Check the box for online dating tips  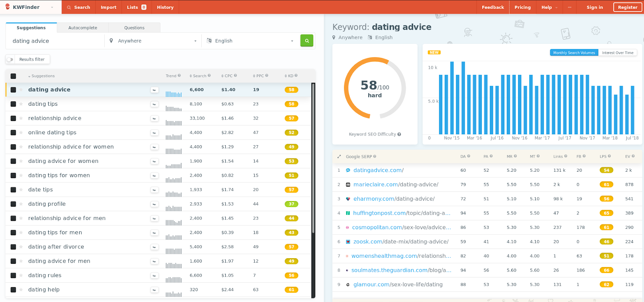coord(13,133)
